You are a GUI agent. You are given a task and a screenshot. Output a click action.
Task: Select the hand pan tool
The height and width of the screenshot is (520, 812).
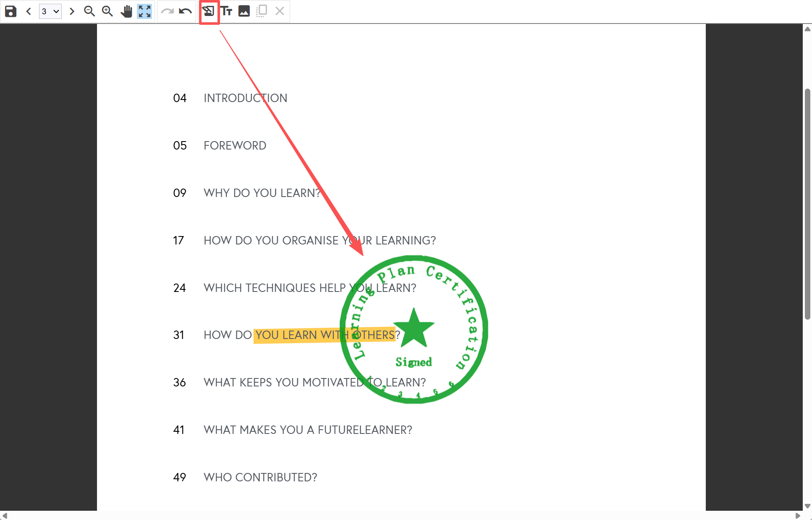[126, 11]
